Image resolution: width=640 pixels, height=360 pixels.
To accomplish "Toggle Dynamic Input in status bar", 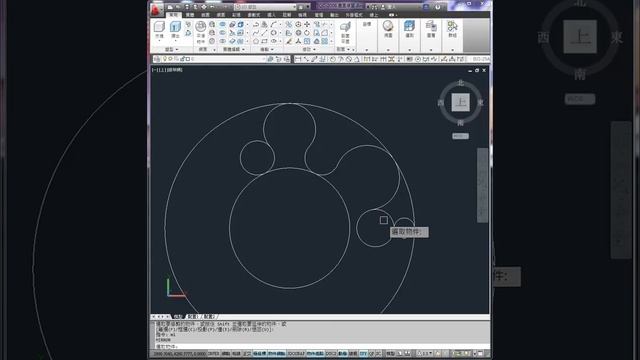I will (342, 353).
